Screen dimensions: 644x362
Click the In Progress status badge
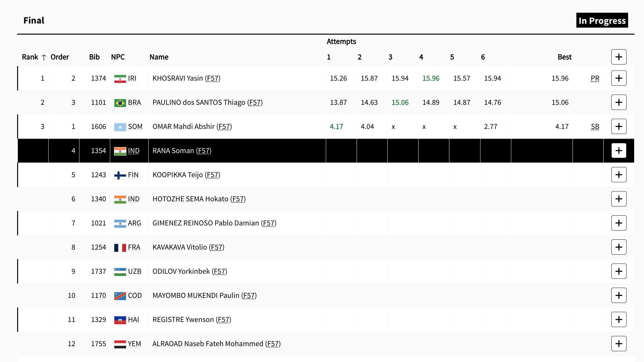(602, 21)
